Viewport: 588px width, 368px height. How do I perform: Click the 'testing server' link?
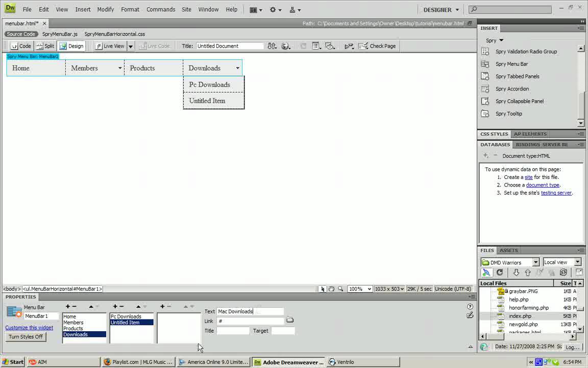point(556,193)
